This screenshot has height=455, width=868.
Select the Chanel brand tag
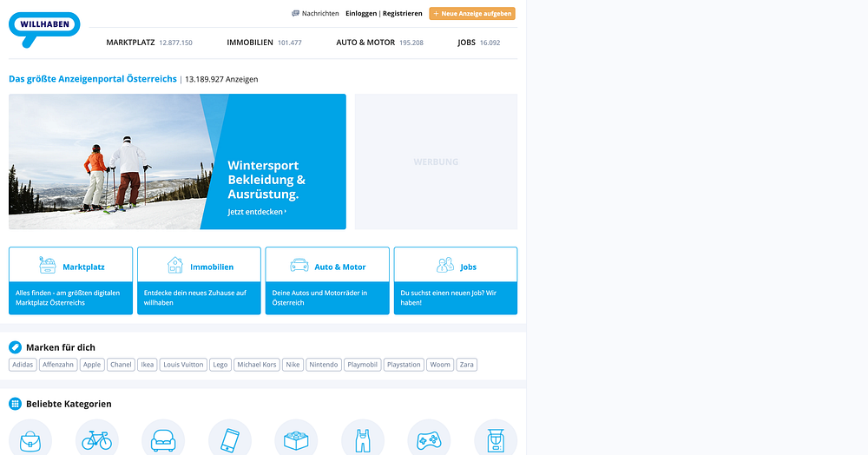121,365
